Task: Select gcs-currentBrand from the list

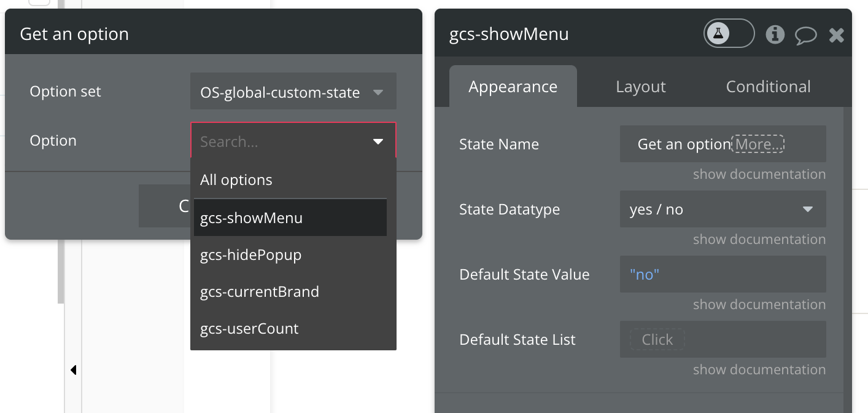Action: click(260, 292)
